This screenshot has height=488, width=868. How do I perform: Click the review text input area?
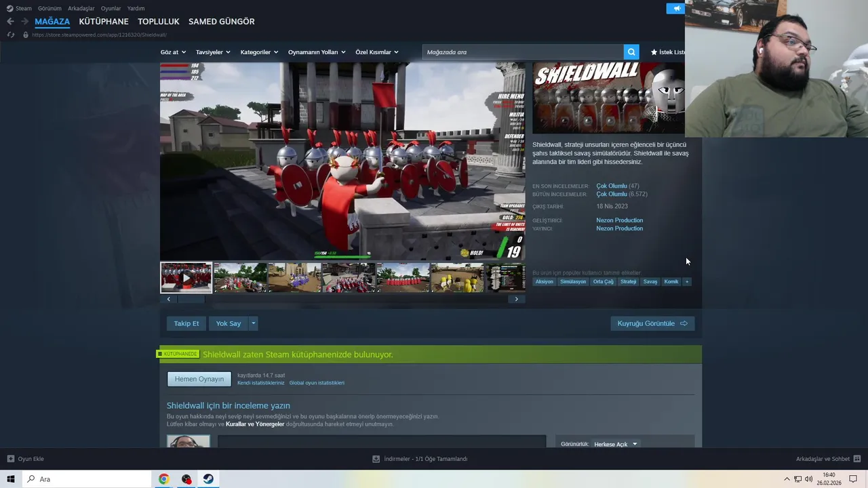[x=381, y=441]
